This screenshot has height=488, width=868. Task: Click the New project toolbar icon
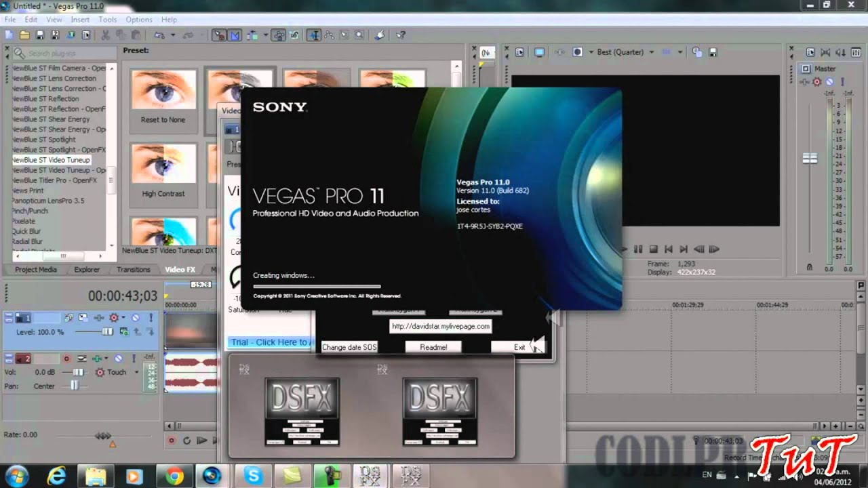tap(8, 35)
